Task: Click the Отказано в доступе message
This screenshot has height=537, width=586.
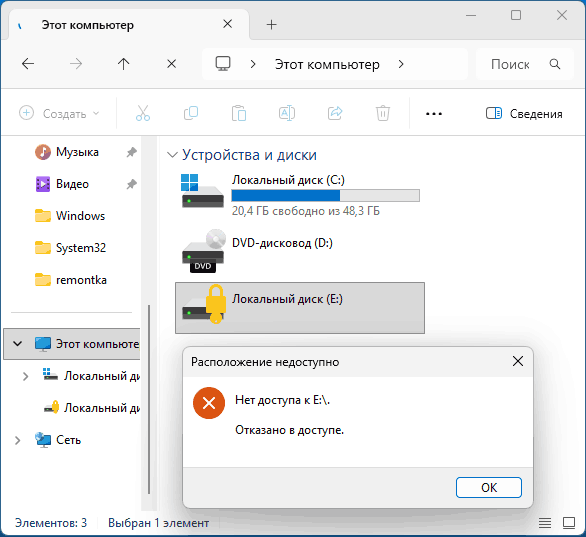Action: [x=290, y=430]
